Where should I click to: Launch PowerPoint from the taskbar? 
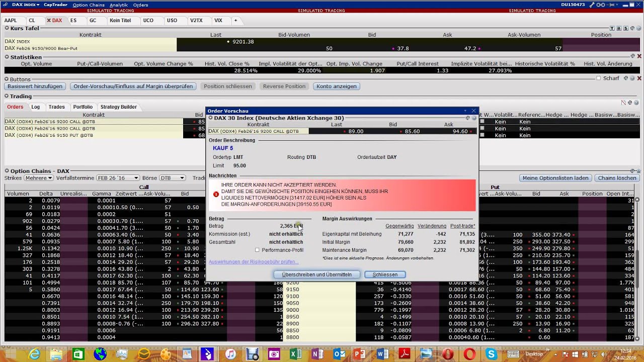point(361,354)
